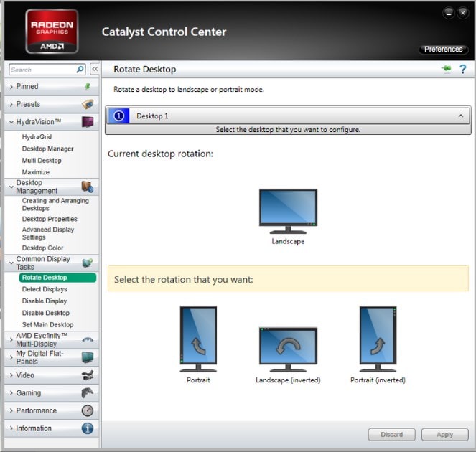Open Desktop Manager page
Viewport: 476px width, 452px height.
pyautogui.click(x=47, y=149)
